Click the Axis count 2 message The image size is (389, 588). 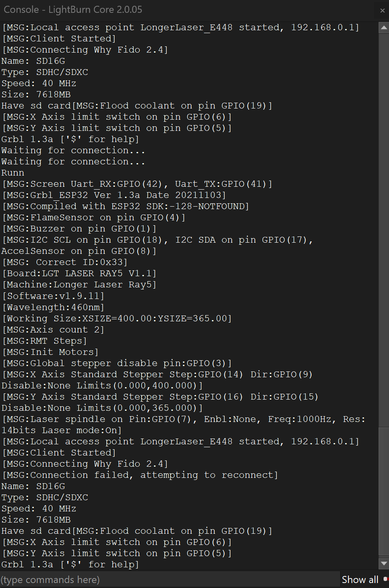pos(53,330)
